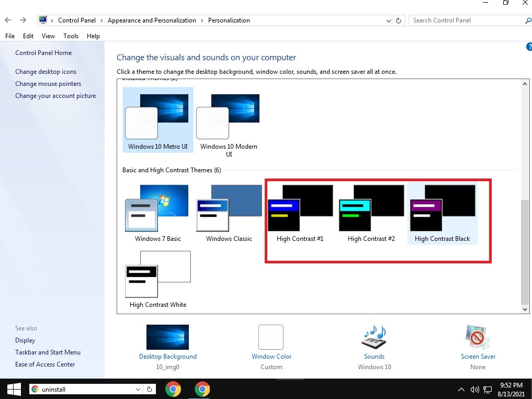Screen dimensions: 532x399
Task: Expand the taskbar search box dropdown
Action: [x=138, y=389]
